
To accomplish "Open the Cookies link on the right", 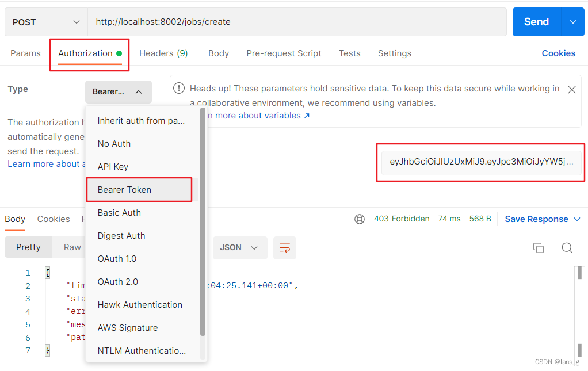I will tap(559, 53).
